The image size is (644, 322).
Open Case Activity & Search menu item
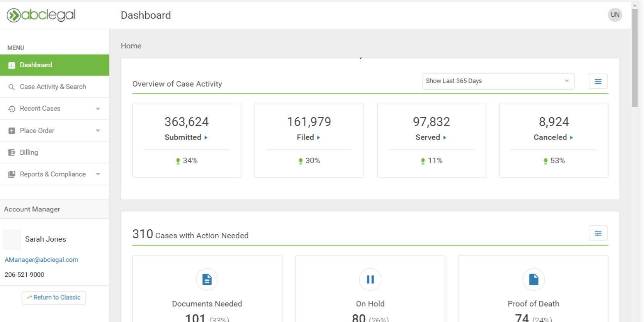[53, 87]
